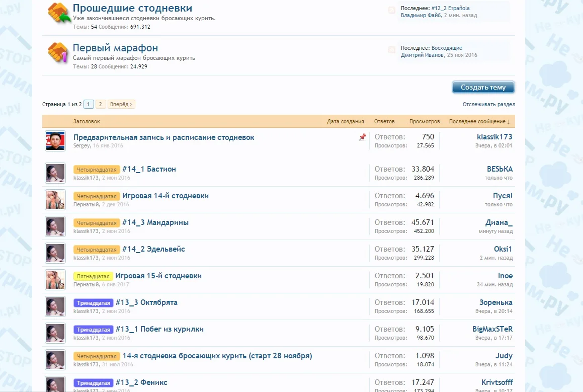Click the Первый марафон forum icon
This screenshot has height=392, width=583.
58,52
